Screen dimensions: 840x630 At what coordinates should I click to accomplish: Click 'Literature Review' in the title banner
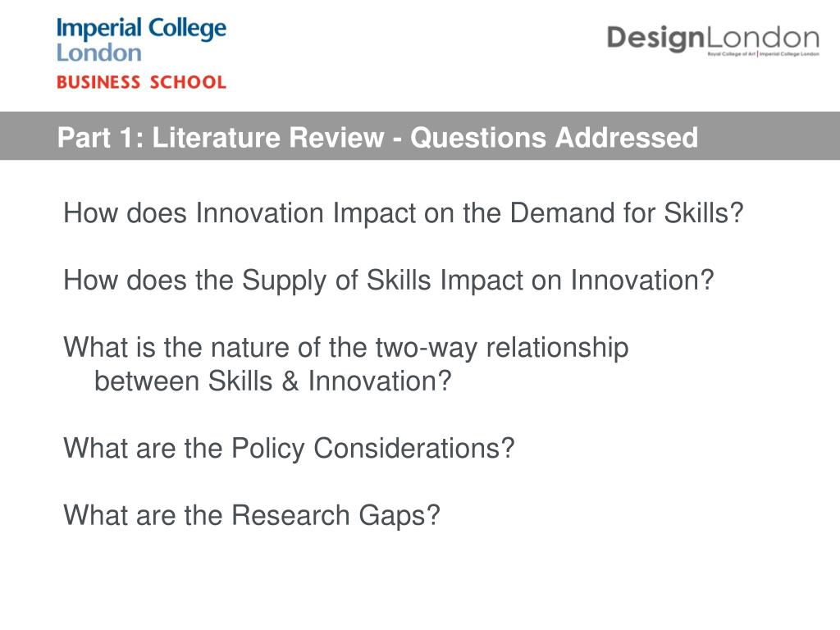tap(268, 137)
